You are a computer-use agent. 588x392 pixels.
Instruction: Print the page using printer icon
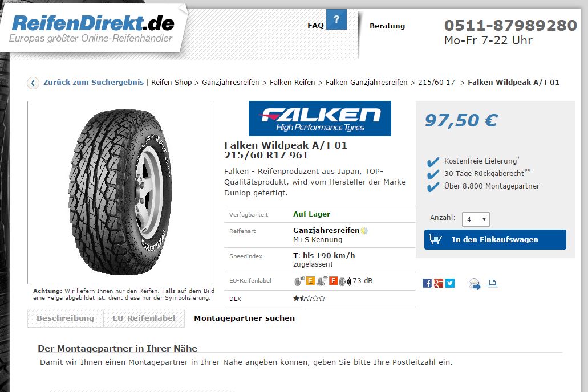(492, 284)
